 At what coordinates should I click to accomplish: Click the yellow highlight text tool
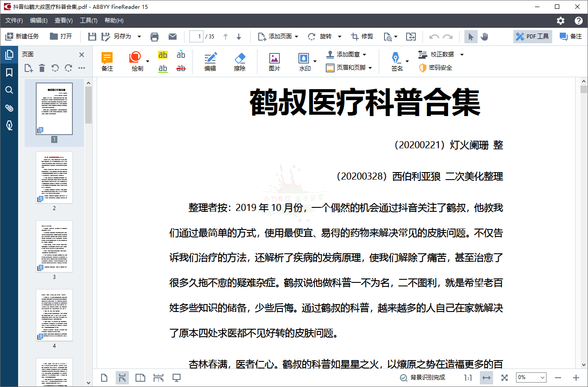163,55
